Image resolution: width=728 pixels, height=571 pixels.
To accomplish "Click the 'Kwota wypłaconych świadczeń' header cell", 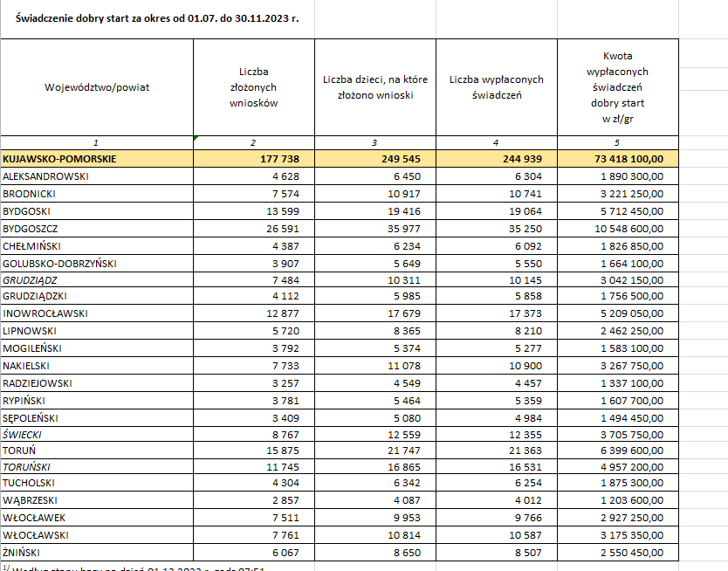I will [x=618, y=87].
